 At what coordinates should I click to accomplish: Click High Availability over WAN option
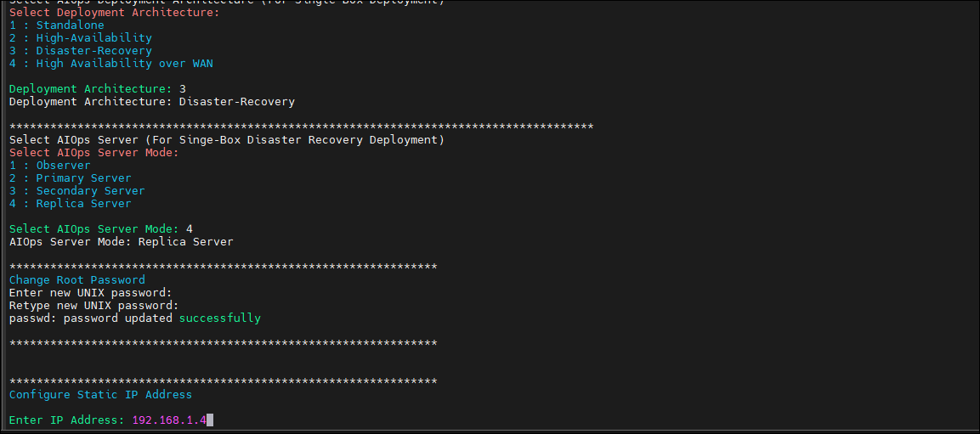coord(111,64)
